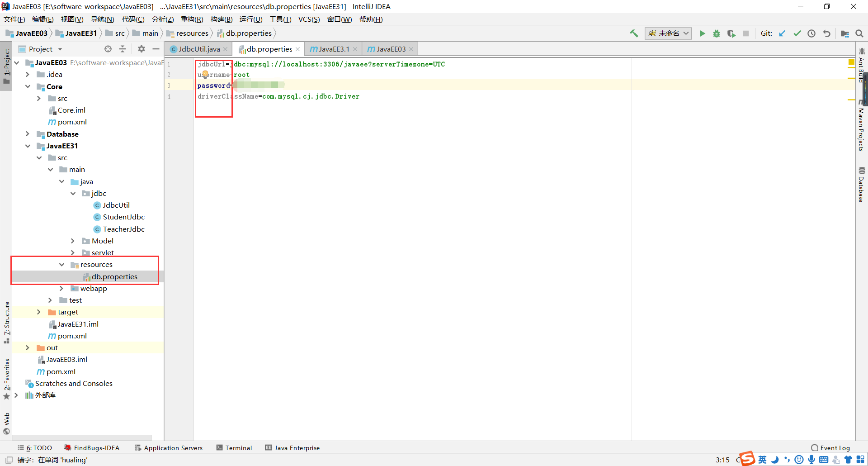Open the 6: TODO tool window
Viewport: 868px width, 466px height.
[35, 448]
